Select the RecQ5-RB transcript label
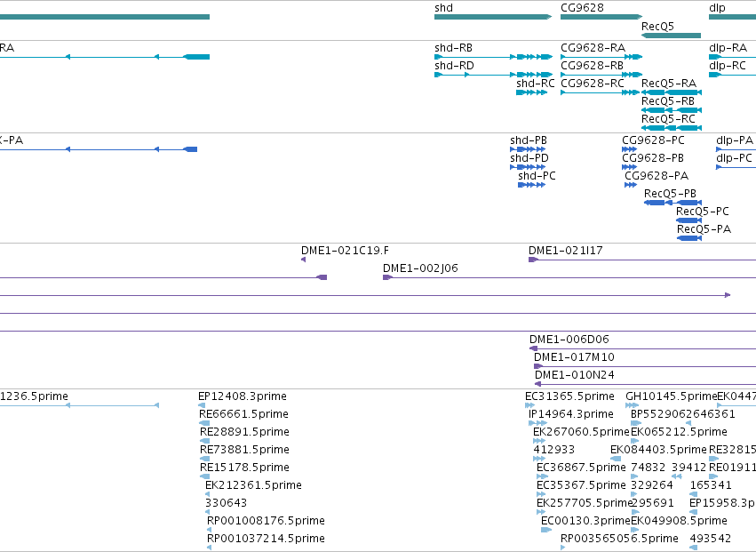 tap(668, 101)
